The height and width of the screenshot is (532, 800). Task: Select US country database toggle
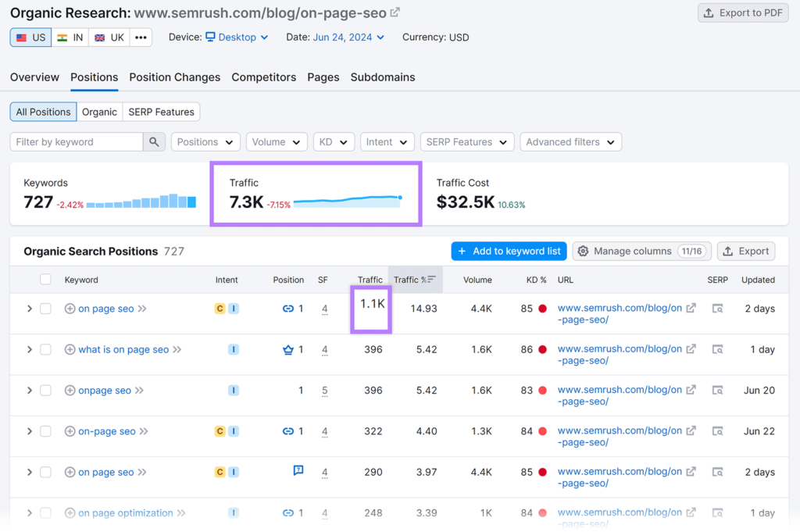coord(30,37)
